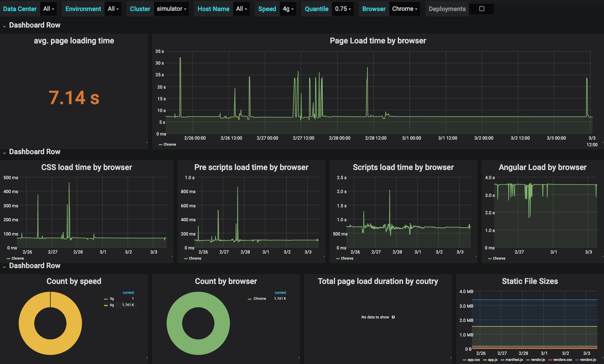Open the Host Name dropdown
This screenshot has width=604, height=364.
(x=241, y=9)
